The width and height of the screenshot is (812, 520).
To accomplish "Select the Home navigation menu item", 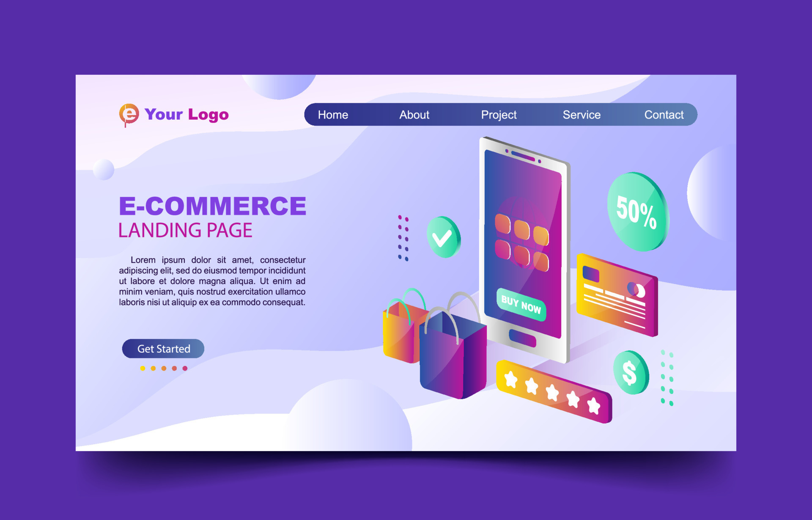I will pyautogui.click(x=332, y=114).
